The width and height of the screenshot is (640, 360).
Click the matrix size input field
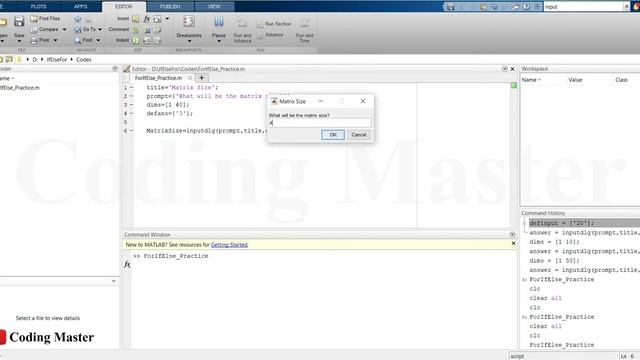pos(320,123)
